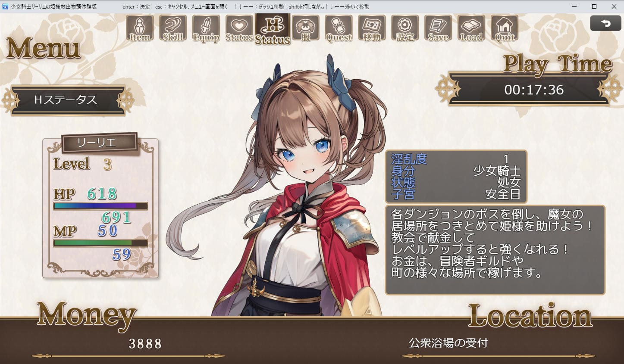
Task: Click the Load book icon
Action: click(471, 28)
